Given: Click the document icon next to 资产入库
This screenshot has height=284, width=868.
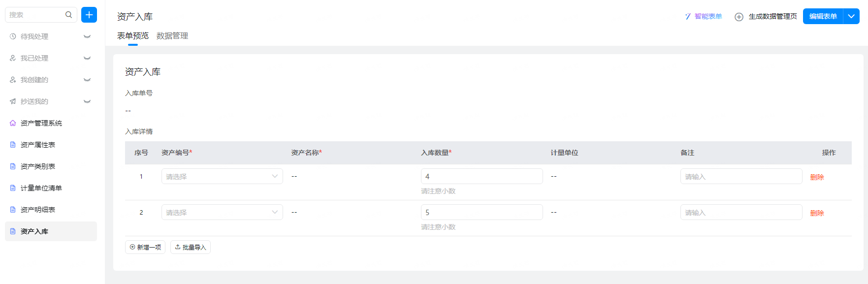Looking at the screenshot, I should (13, 231).
